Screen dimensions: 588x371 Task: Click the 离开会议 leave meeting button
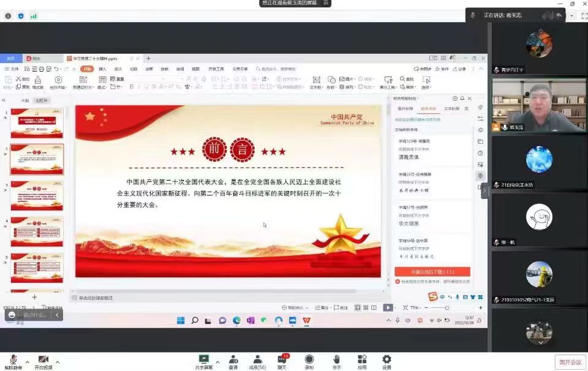coord(568,362)
